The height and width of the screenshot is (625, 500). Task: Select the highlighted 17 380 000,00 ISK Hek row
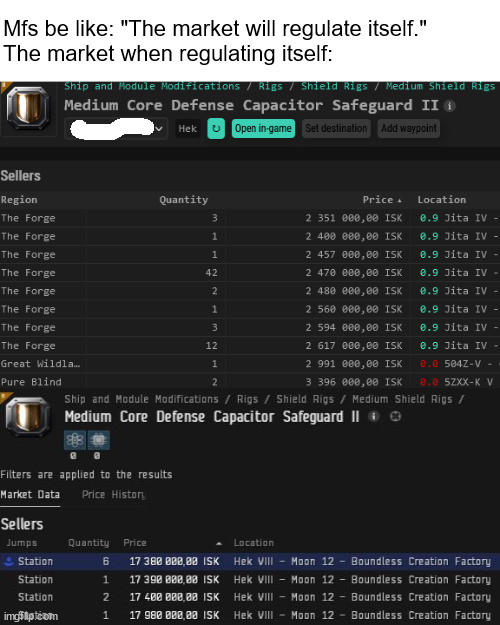point(250,561)
